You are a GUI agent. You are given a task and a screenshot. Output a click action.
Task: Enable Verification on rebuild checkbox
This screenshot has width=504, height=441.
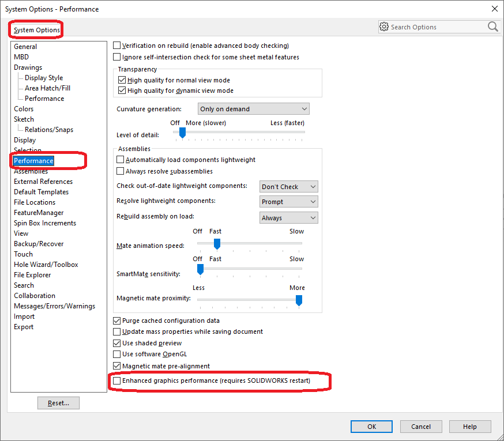118,46
